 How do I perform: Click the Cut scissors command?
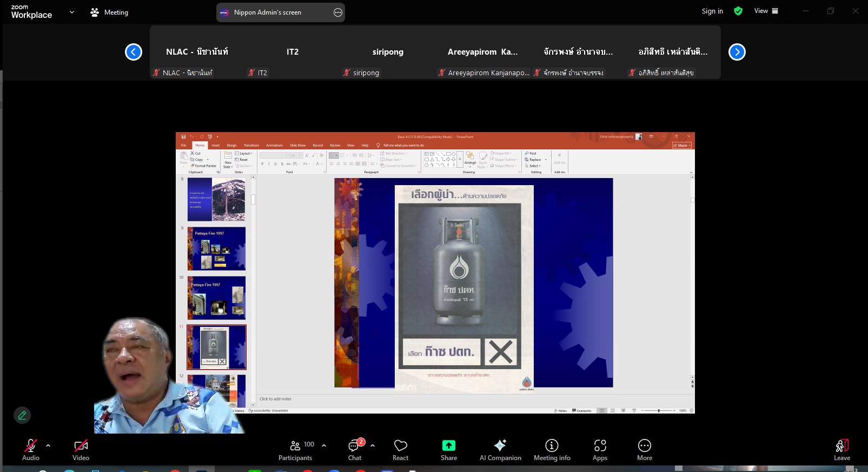[x=195, y=153]
